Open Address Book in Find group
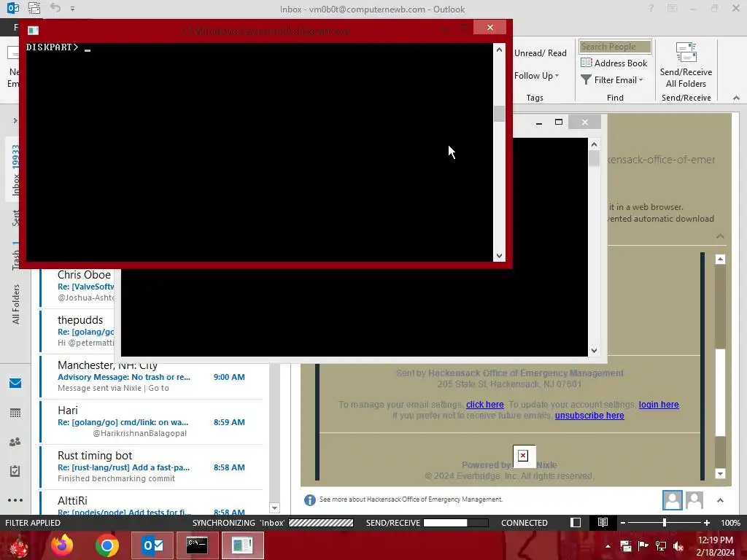 [x=614, y=63]
